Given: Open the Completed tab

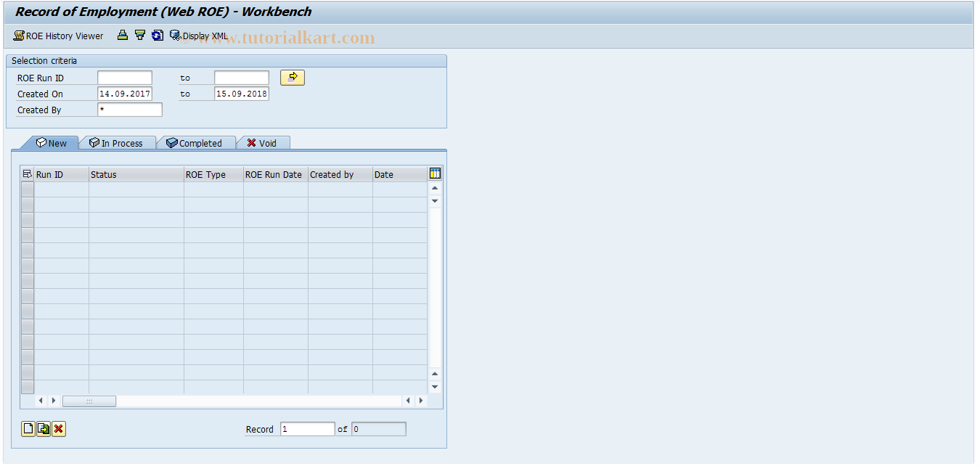Looking at the screenshot, I should 195,143.
